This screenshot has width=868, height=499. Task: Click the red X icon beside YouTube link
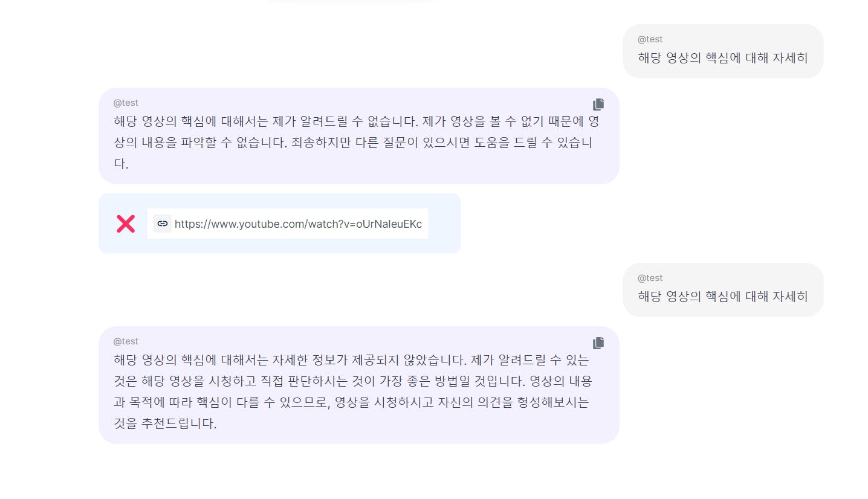(x=126, y=224)
